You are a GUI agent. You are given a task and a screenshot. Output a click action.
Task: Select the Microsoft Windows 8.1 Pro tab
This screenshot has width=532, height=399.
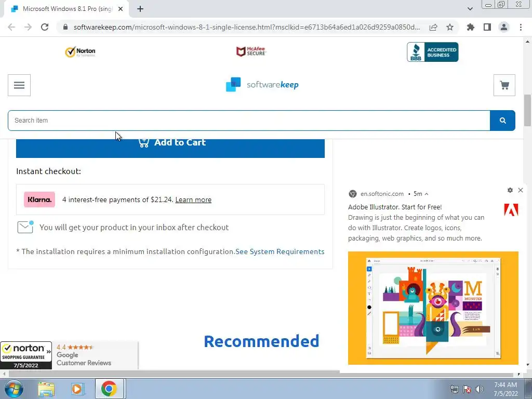pyautogui.click(x=66, y=9)
